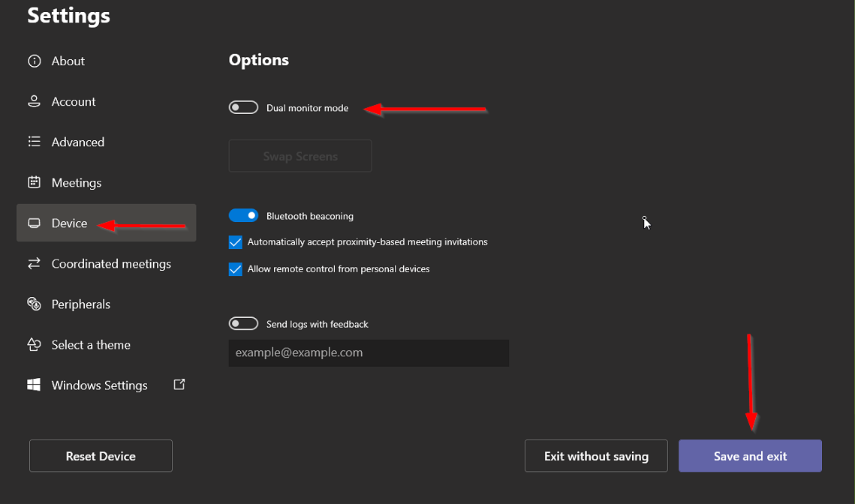Click the Reset Device button
The image size is (855, 504).
click(x=100, y=455)
